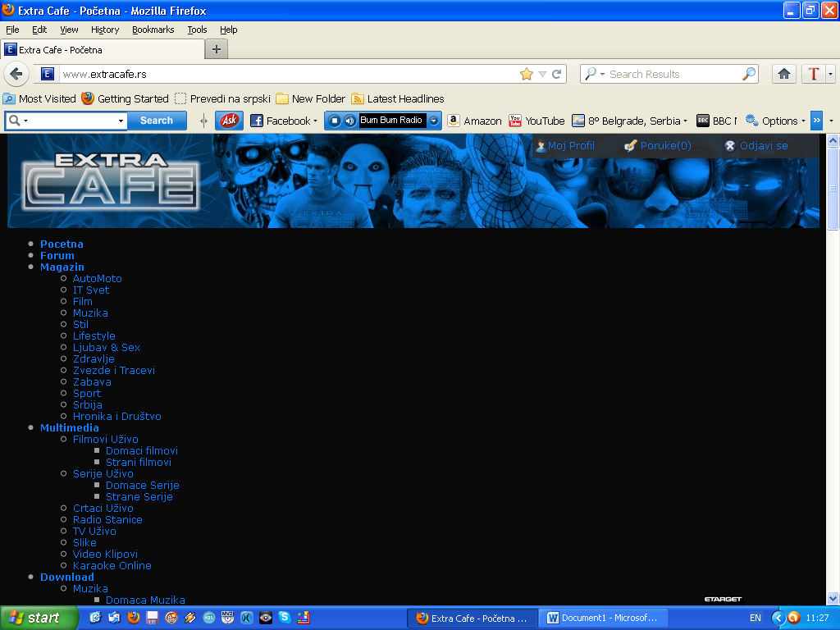Launch Skype from the quick launch bar

pos(284,618)
